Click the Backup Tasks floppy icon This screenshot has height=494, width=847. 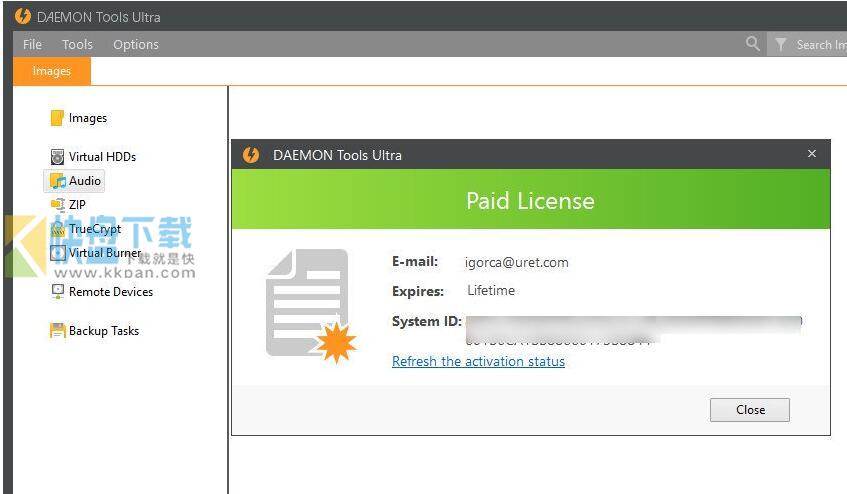coord(57,330)
